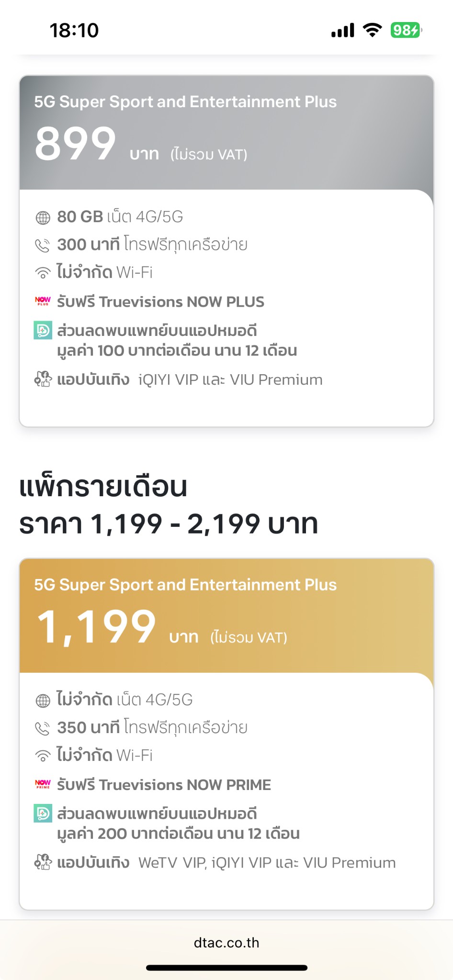Tap the battery indicator in status bar
The width and height of the screenshot is (453, 980).
tap(406, 30)
